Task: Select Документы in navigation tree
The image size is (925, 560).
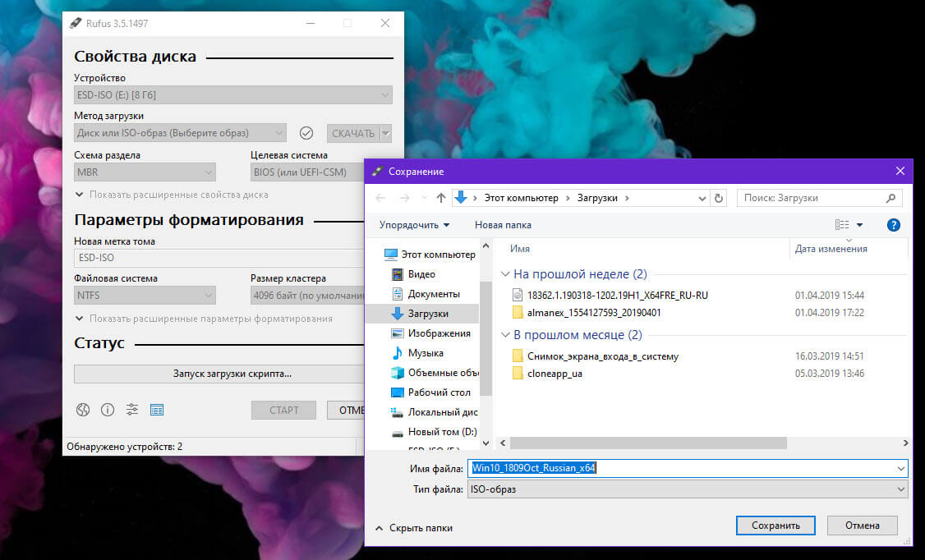Action: [433, 294]
